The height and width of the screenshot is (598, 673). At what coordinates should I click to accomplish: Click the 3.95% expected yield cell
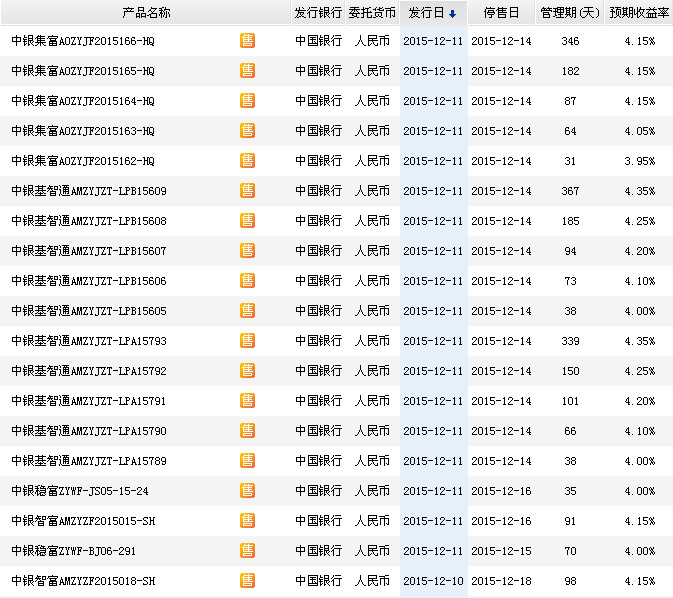click(640, 161)
